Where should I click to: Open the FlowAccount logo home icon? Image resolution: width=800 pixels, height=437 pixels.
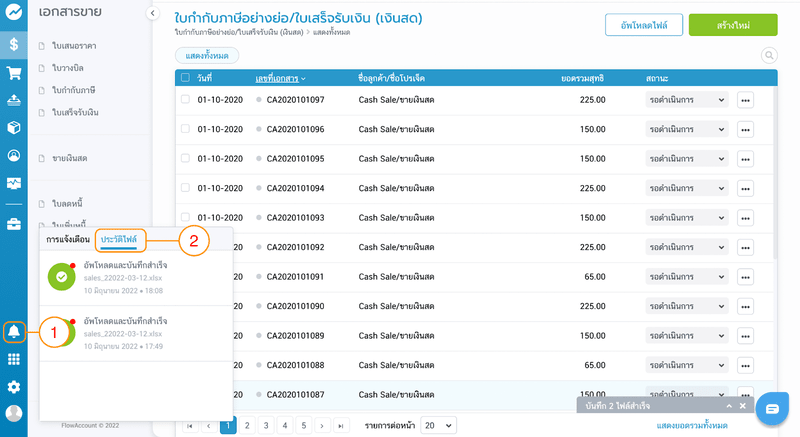tap(14, 11)
